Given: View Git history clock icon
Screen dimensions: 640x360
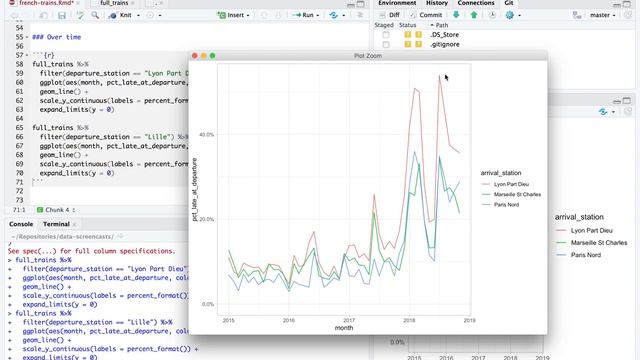Looking at the screenshot, I should click(x=492, y=15).
